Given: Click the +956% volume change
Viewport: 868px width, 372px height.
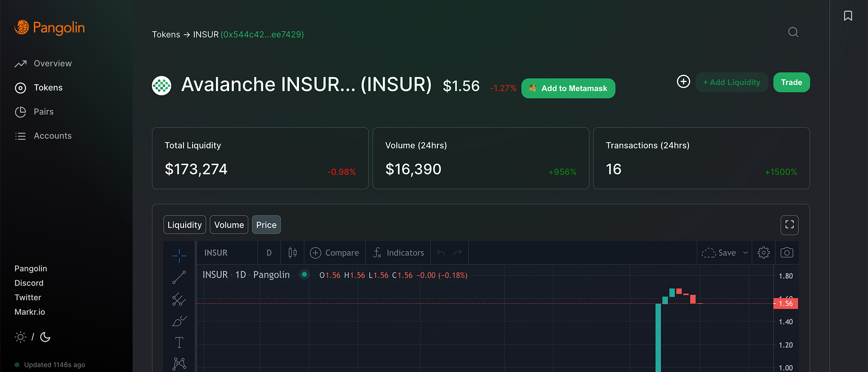Looking at the screenshot, I should tap(562, 172).
